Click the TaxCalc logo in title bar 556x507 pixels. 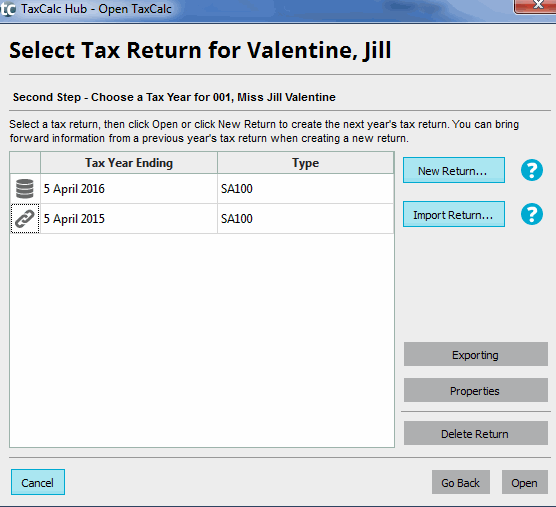click(8, 9)
